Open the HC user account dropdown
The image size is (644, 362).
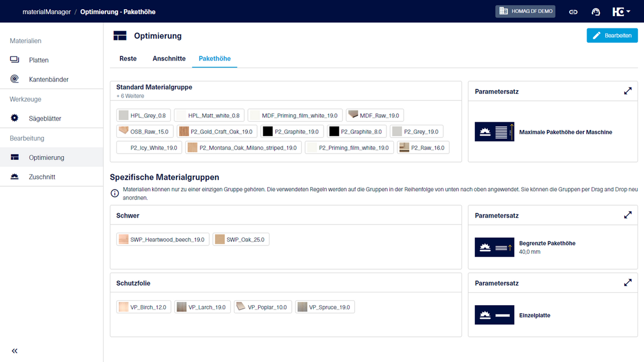click(x=621, y=11)
